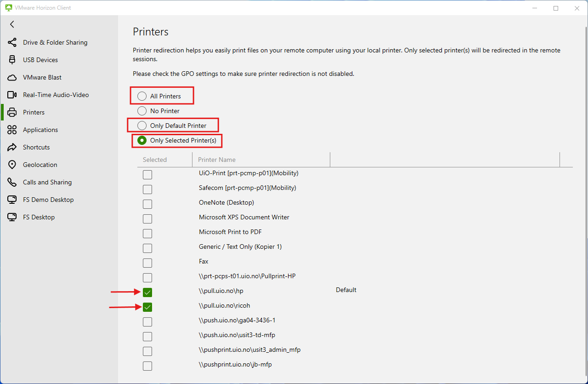588x384 pixels.
Task: Enable the Pullprint-HP printer checkbox
Action: click(x=147, y=278)
